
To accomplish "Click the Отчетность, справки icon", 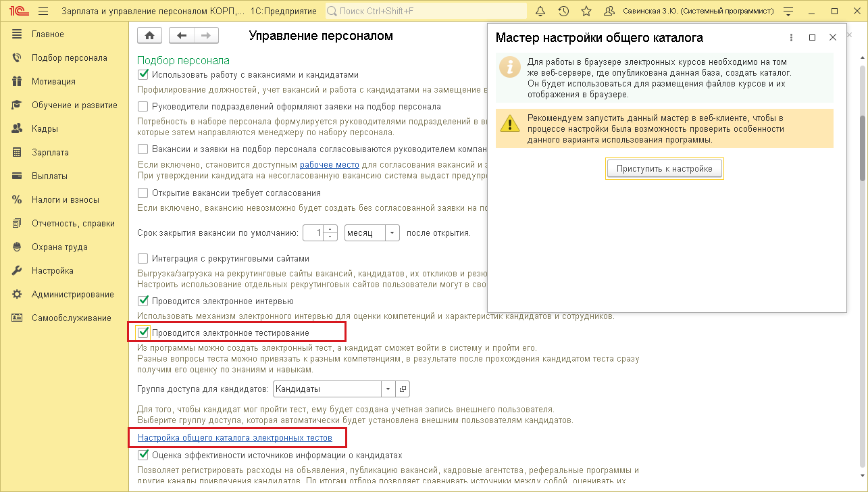I will click(x=18, y=224).
